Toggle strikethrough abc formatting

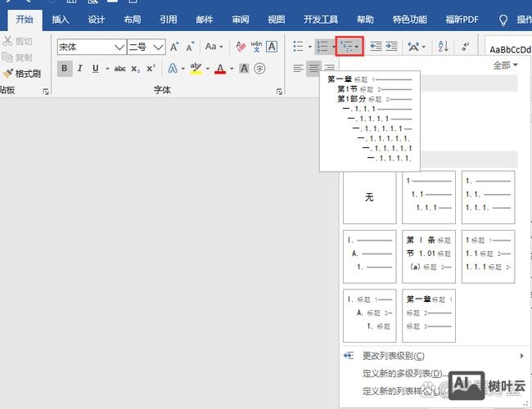tap(119, 69)
